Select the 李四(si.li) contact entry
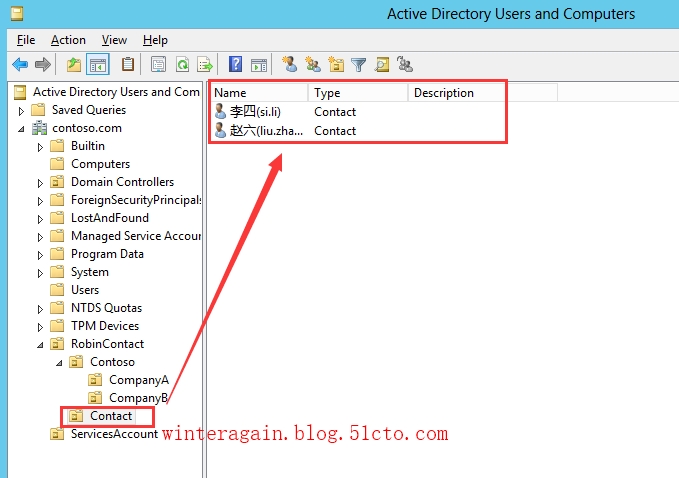 tap(248, 112)
